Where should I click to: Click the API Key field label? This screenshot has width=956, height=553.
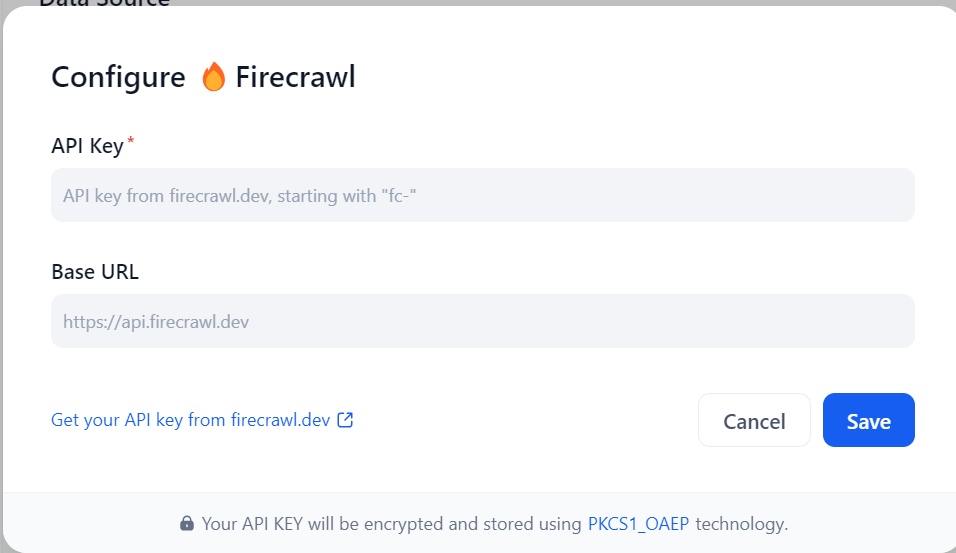[87, 146]
